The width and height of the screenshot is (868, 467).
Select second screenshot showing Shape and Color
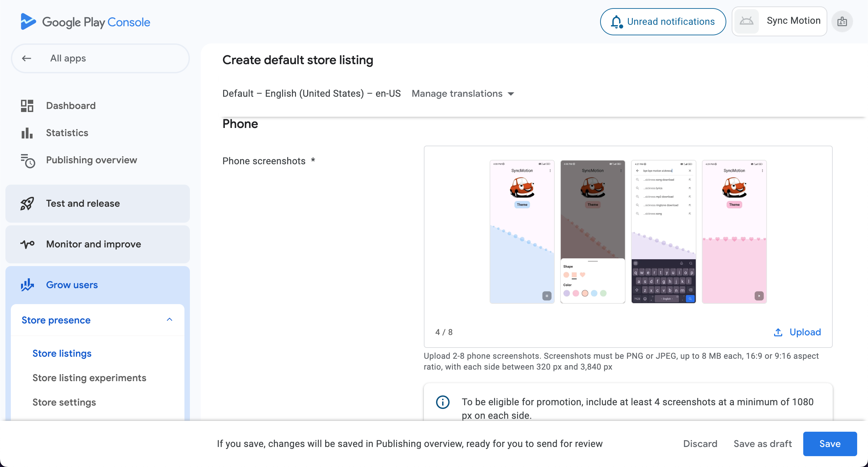coord(593,232)
